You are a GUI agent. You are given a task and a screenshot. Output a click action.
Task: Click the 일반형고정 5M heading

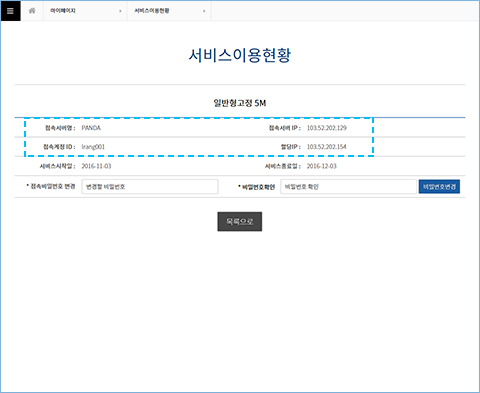(x=240, y=103)
